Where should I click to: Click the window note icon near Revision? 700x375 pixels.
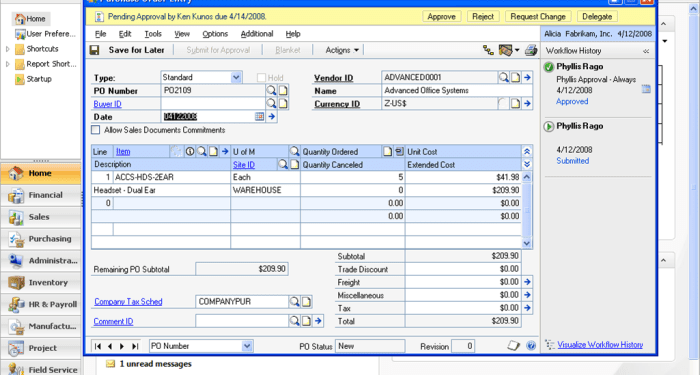514,346
